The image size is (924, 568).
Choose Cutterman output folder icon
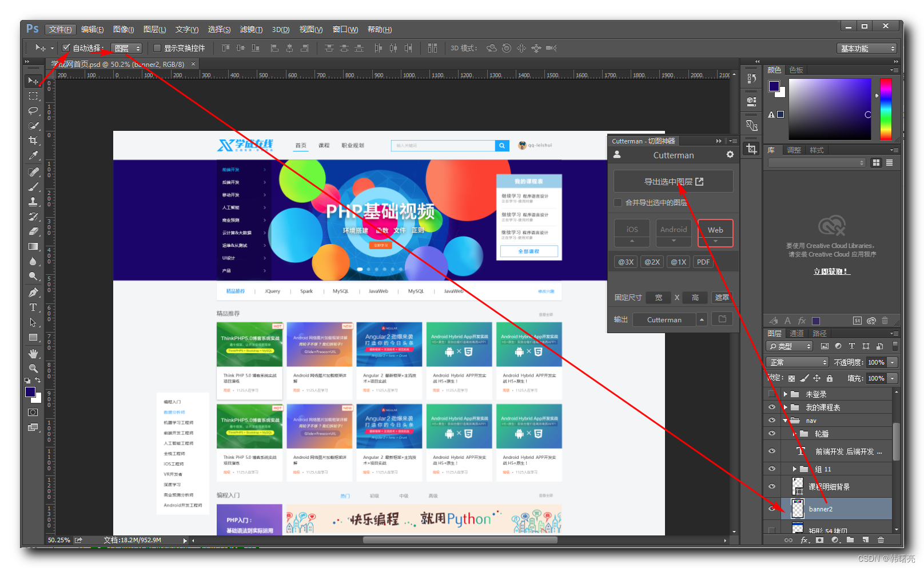click(x=722, y=319)
